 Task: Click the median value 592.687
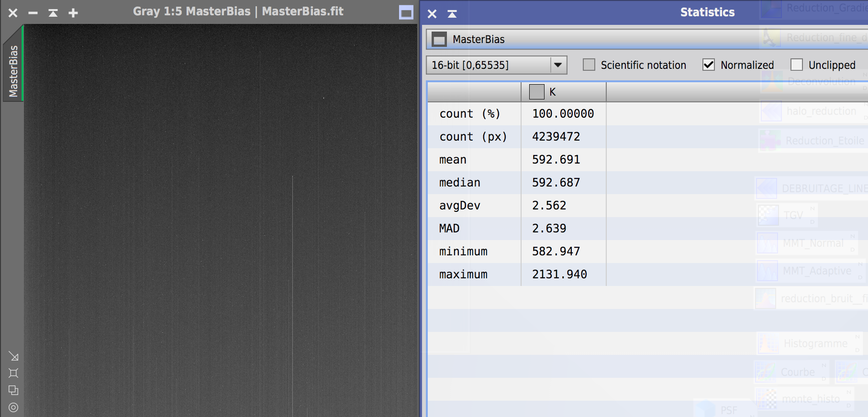(556, 183)
